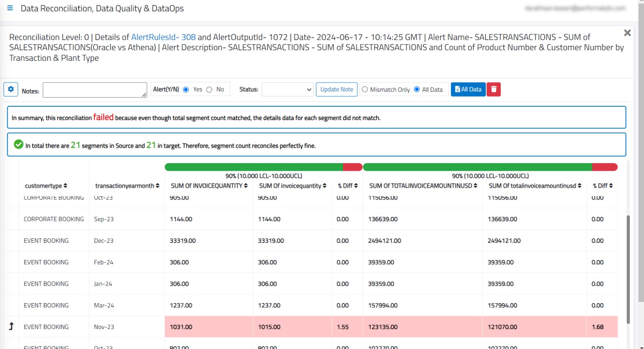Click the invoice quantity green progress bar
The height and width of the screenshot is (349, 644).
click(x=254, y=167)
